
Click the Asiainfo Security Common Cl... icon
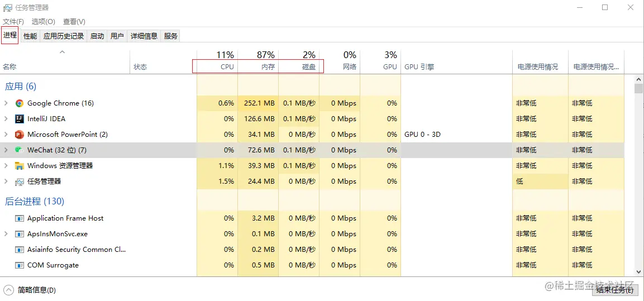[x=20, y=250]
